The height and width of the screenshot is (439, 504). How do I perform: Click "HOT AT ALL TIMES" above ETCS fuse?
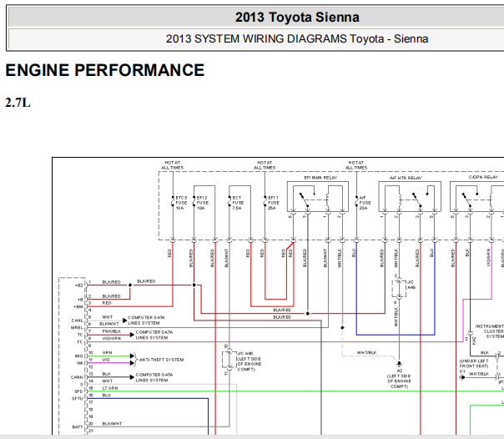point(173,165)
